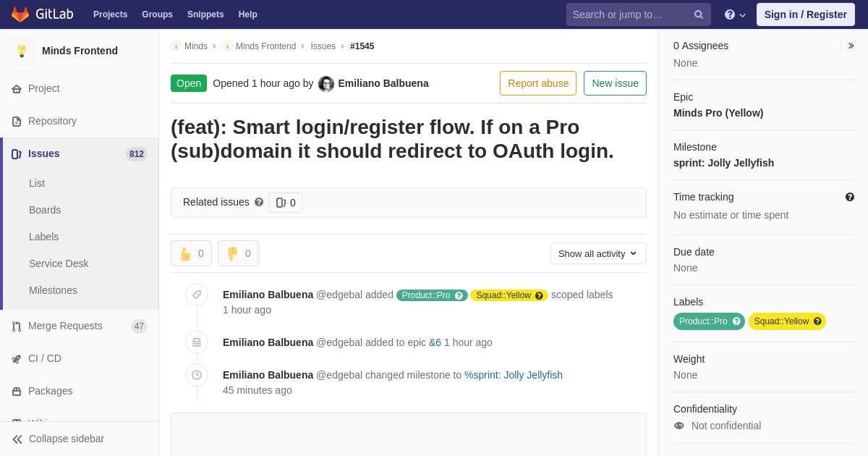Click help icon on Squad::Yellow activity label
868x456 pixels.
(x=539, y=295)
